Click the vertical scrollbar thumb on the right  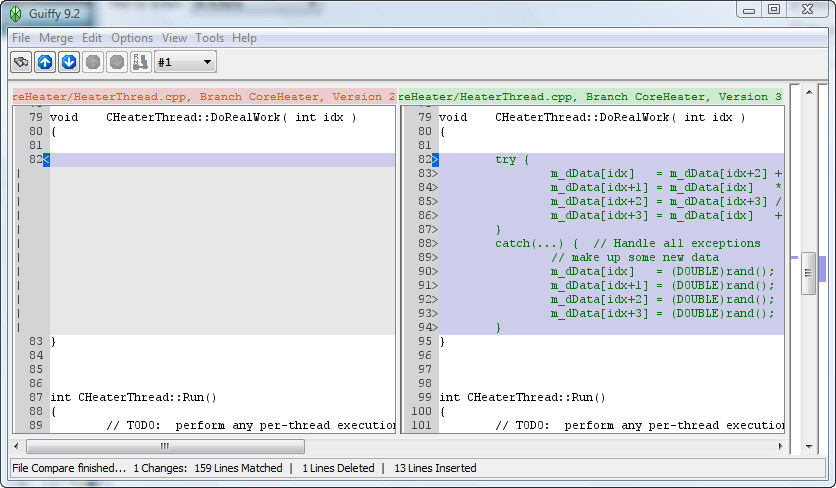808,272
